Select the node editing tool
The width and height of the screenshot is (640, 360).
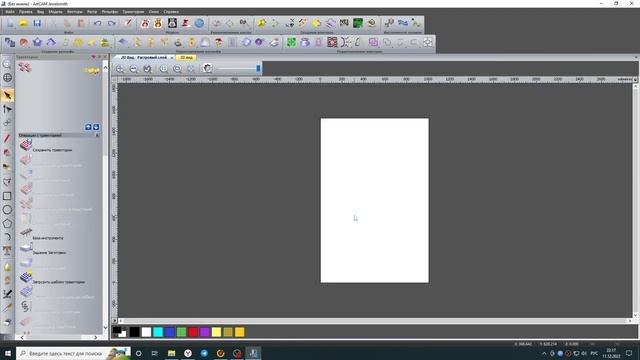pos(7,109)
